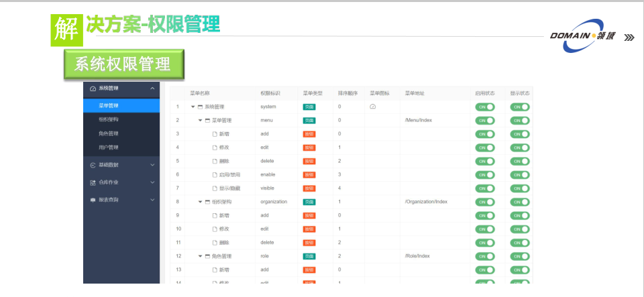Select the "visible" permission cell

pyautogui.click(x=267, y=188)
